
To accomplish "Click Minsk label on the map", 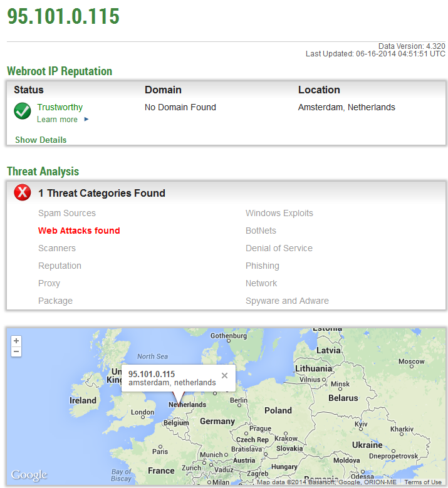I will coord(340,385).
